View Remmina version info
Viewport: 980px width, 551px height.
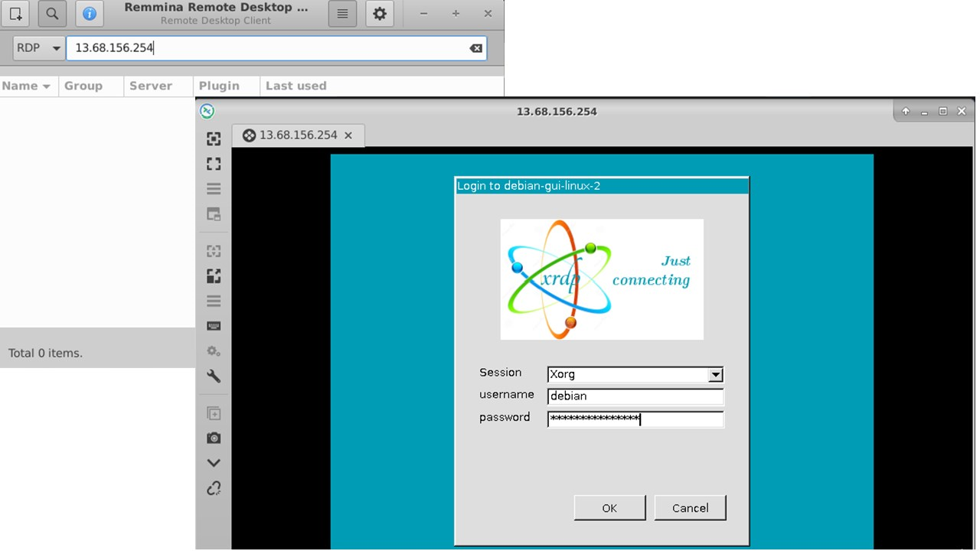(x=89, y=13)
